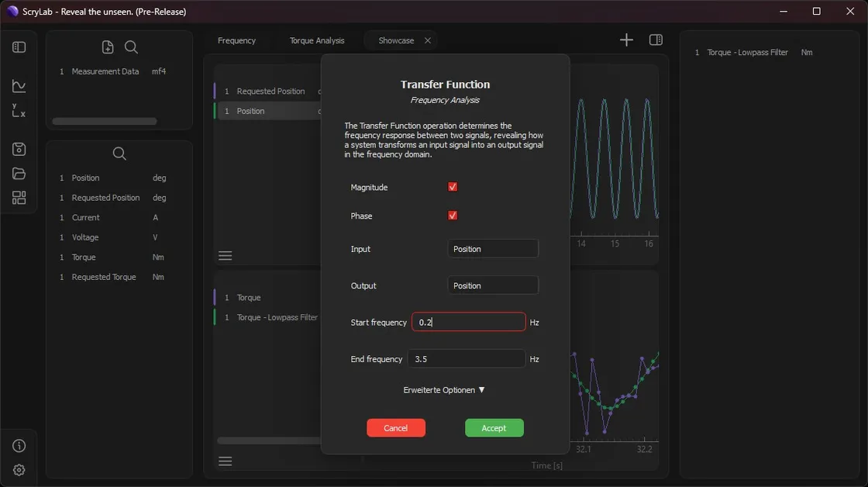Open the line chart plot tool

tap(19, 86)
